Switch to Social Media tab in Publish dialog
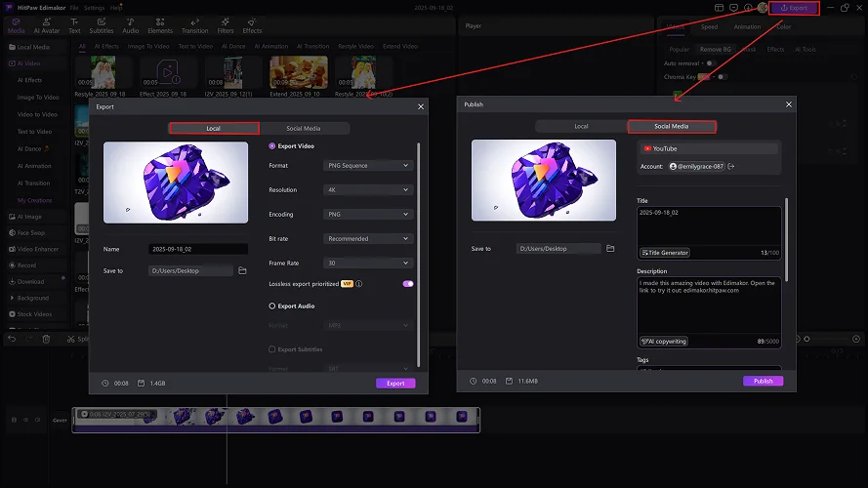 [671, 126]
